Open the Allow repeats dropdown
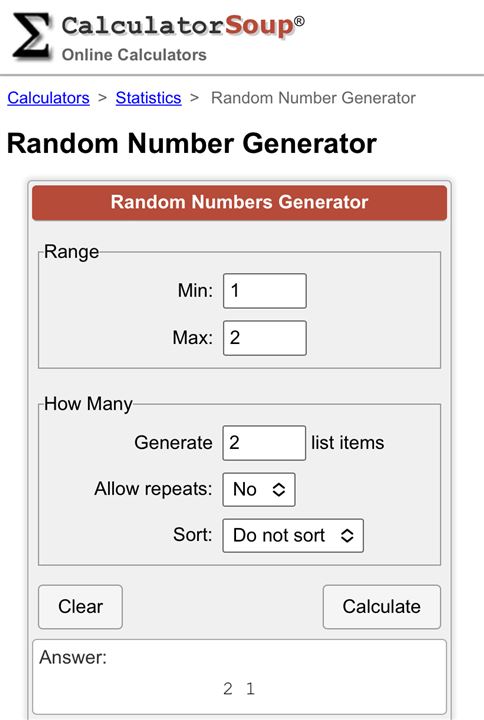Screen dimensions: 484x720 [259, 489]
